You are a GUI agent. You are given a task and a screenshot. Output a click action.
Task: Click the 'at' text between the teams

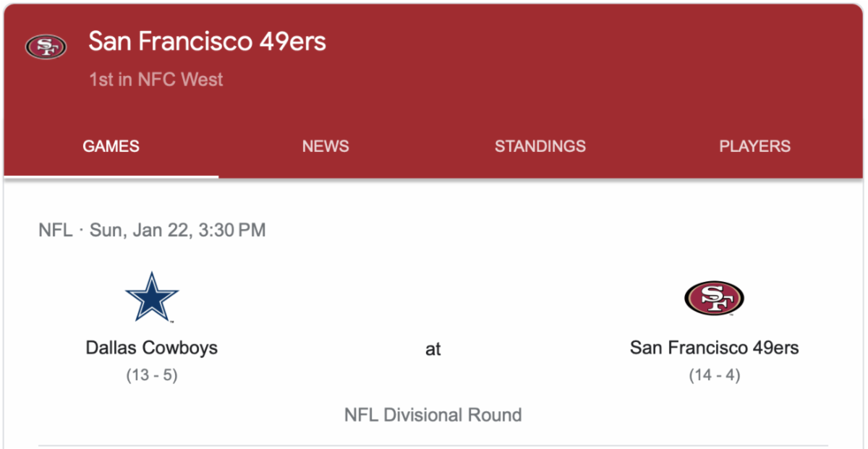click(433, 349)
